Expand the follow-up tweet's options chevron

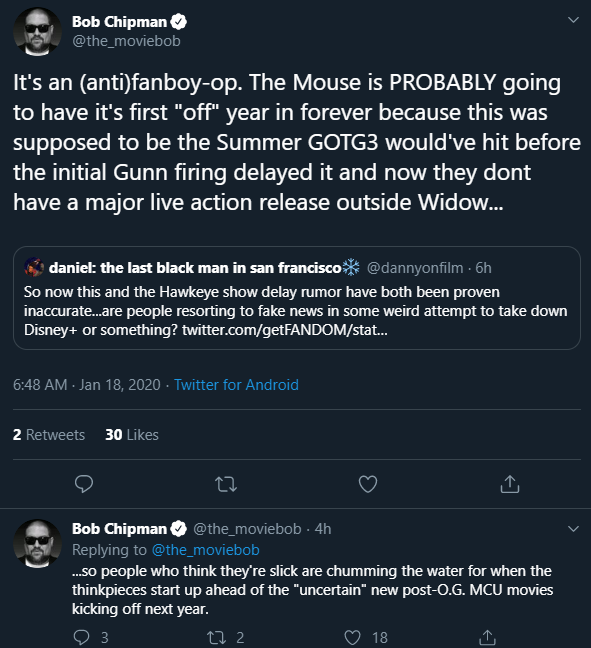pos(573,529)
